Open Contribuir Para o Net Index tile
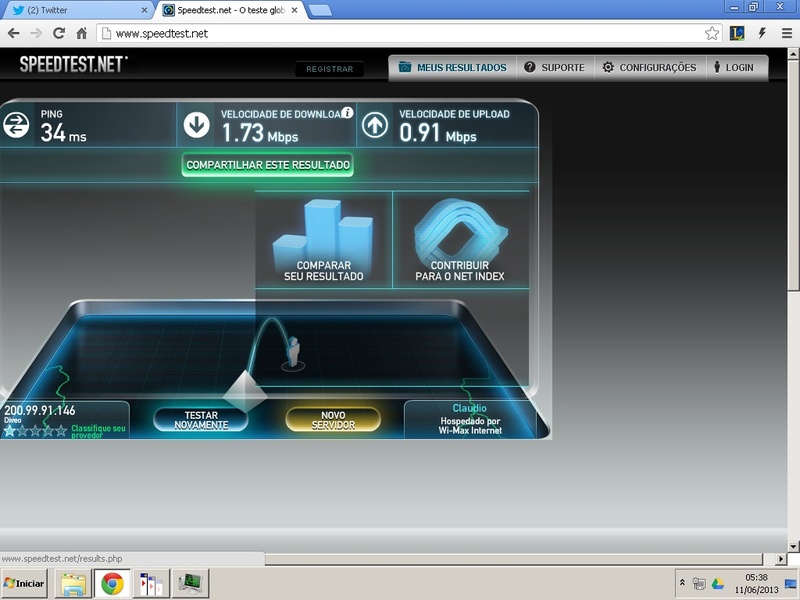Image resolution: width=800 pixels, height=600 pixels. click(x=460, y=240)
